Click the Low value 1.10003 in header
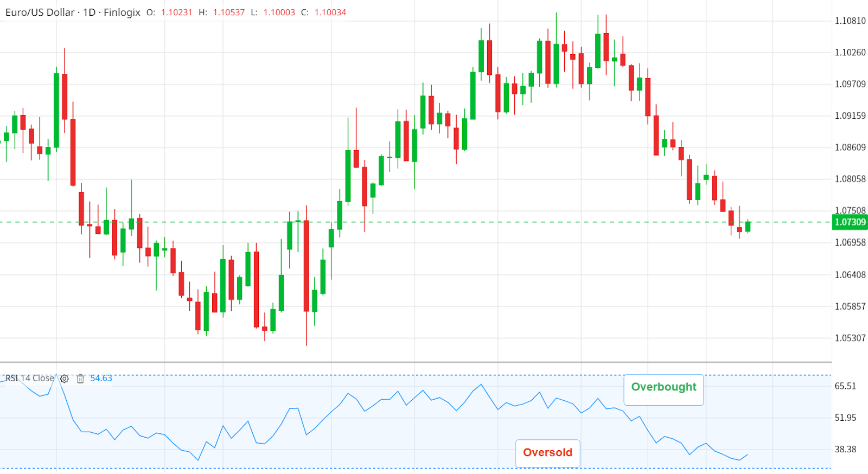868x474 pixels. coord(279,12)
